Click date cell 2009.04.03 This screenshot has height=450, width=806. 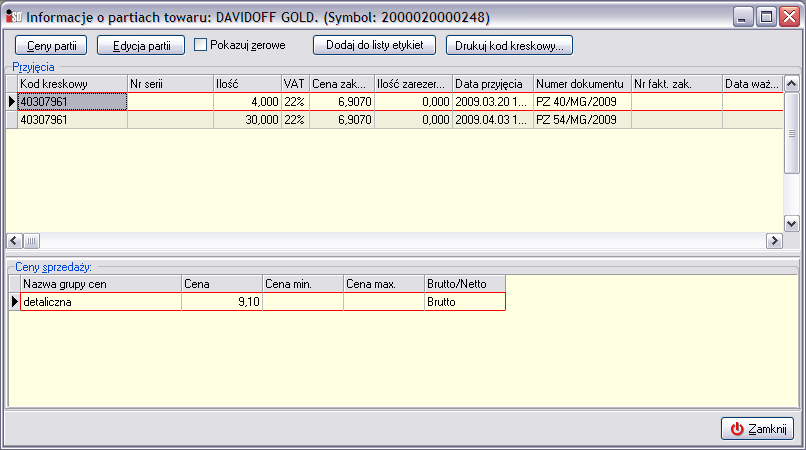[493, 120]
